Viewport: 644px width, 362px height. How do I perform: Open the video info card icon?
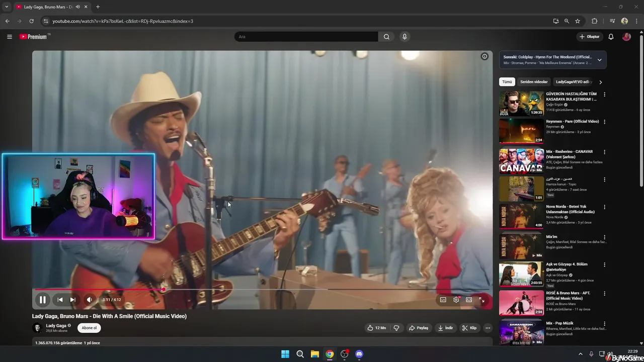(485, 56)
